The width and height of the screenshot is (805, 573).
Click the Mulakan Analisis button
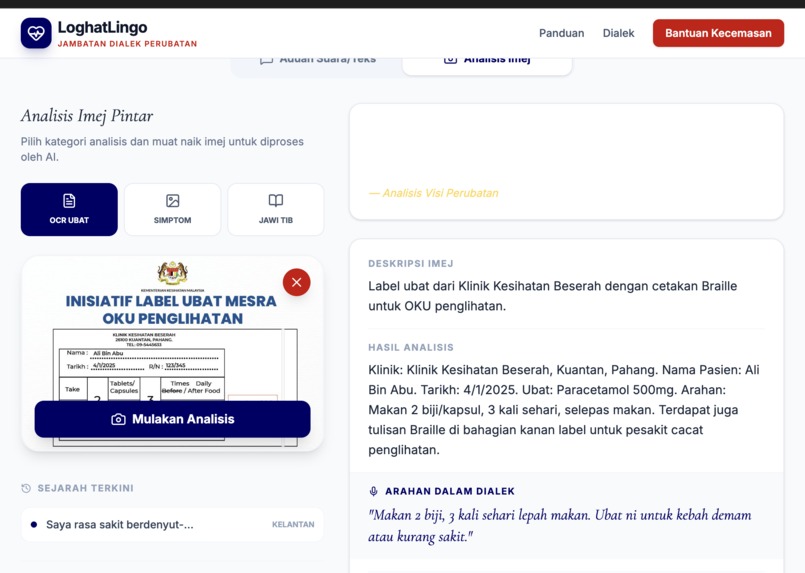[172, 419]
